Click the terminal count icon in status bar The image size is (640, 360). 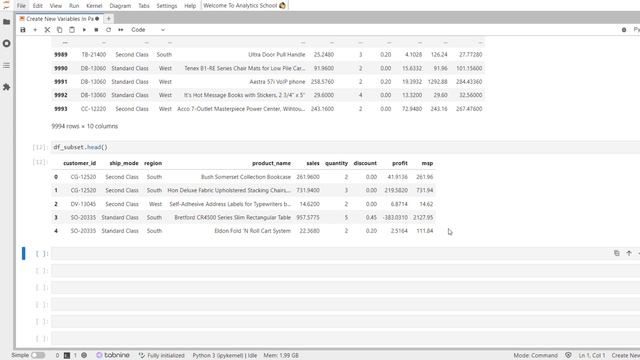point(67,355)
